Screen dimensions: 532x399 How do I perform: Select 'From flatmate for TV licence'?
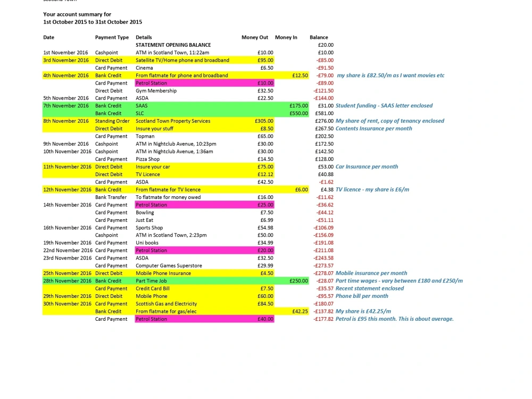pyautogui.click(x=168, y=189)
